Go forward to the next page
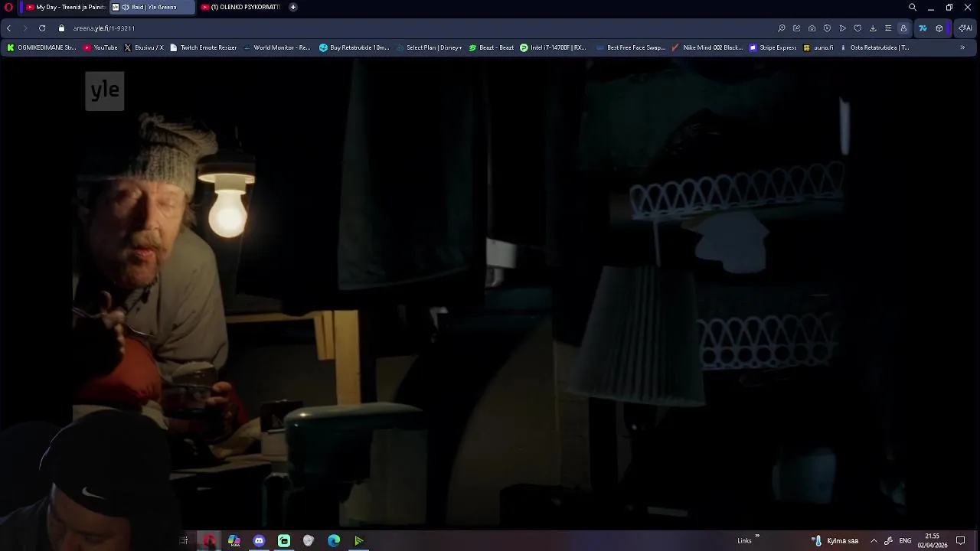The height and width of the screenshot is (551, 980). (x=25, y=28)
